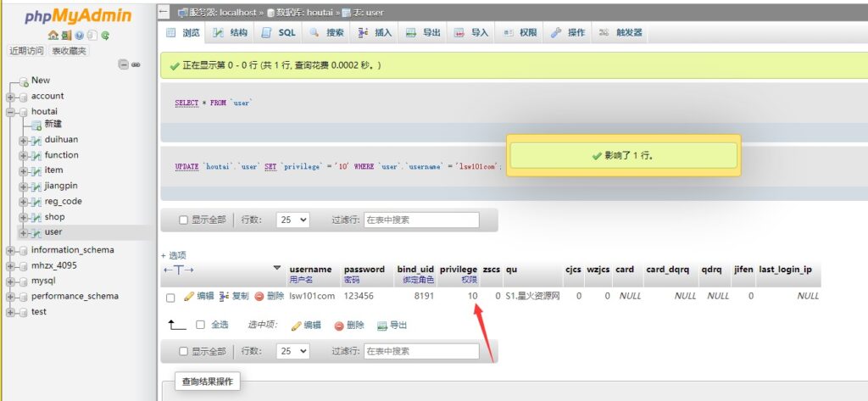
Task: Click the logout door icon in sidebar
Action: (66, 36)
